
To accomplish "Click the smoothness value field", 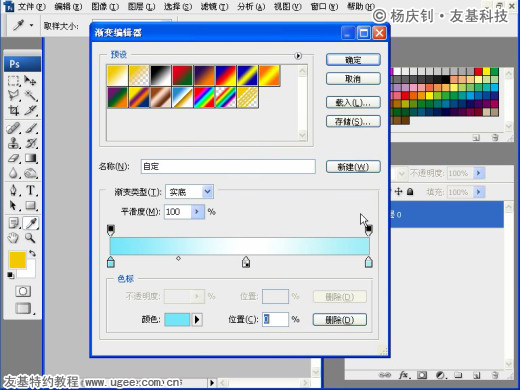I will coord(178,212).
